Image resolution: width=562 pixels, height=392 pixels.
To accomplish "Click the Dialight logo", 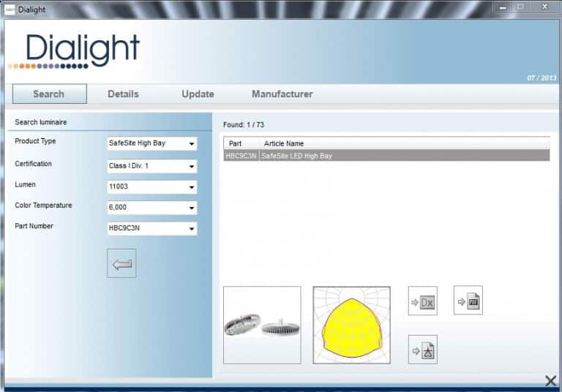I will click(75, 51).
